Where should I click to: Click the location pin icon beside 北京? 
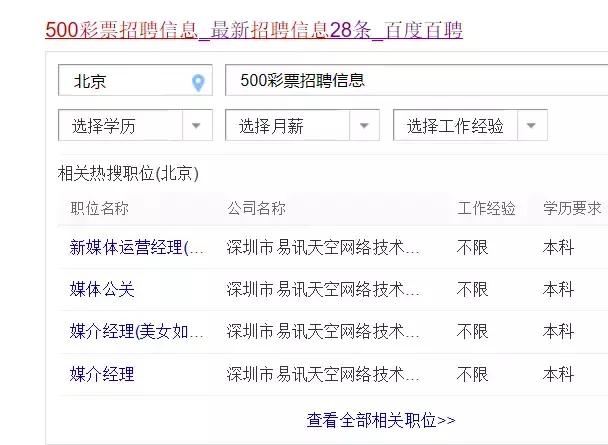point(198,83)
